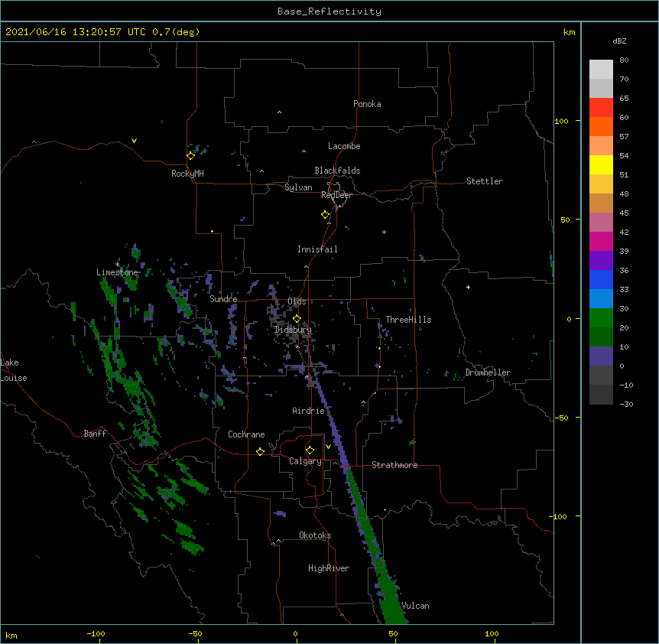Click the yellow diamond marker above RockyMH
Viewport: 659px width, 644px height.
pos(190,155)
